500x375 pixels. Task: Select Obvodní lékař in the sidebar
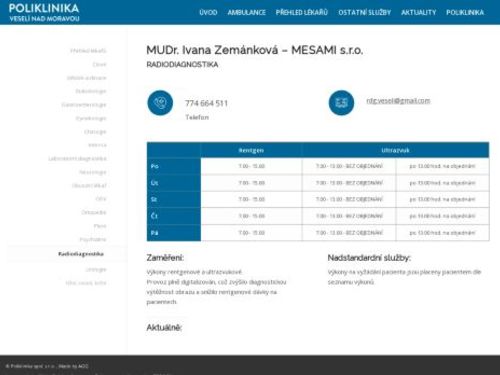point(89,185)
